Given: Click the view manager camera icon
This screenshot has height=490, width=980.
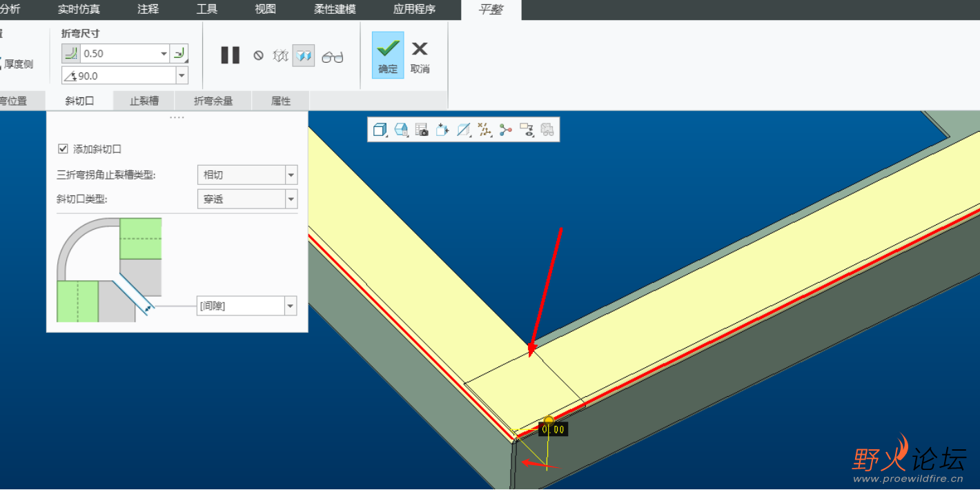Looking at the screenshot, I should (x=422, y=129).
